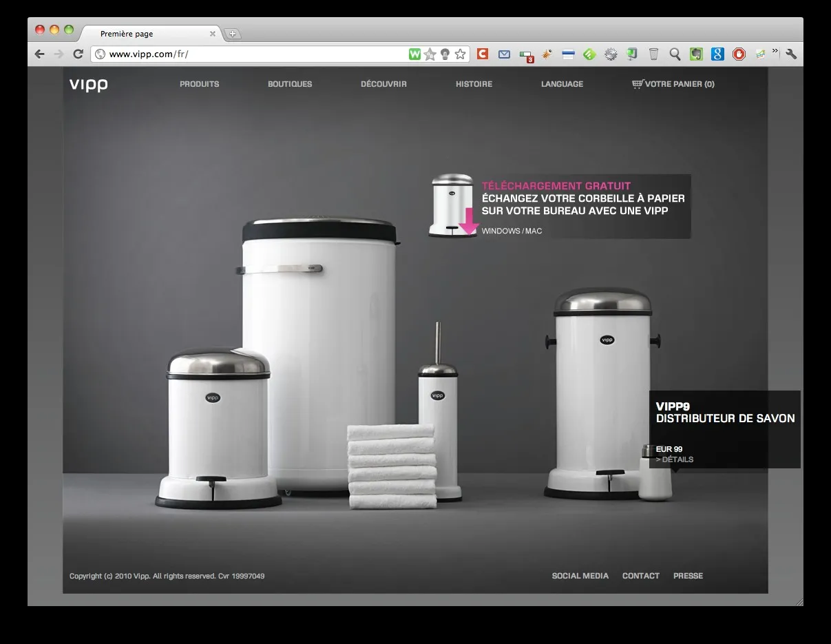The width and height of the screenshot is (831, 644).
Task: Click the stack of white towels
Action: [x=392, y=466]
